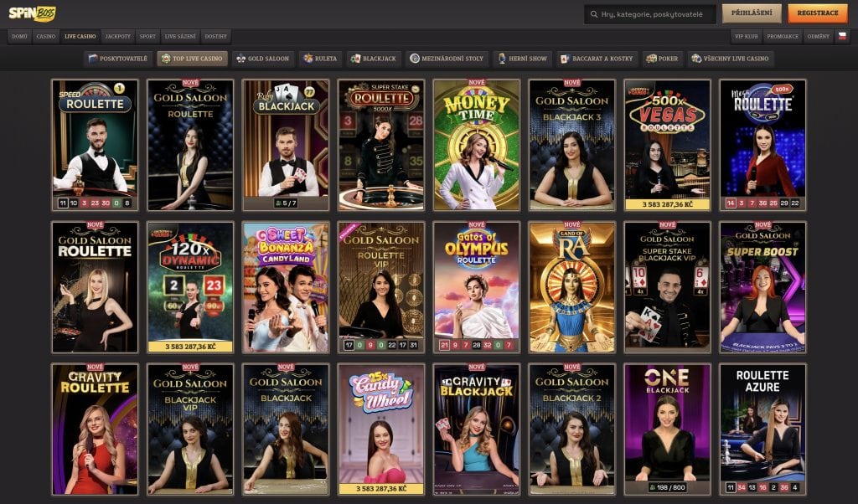The height and width of the screenshot is (504, 858).
Task: Select the Live Casino menu item
Action: coord(80,36)
